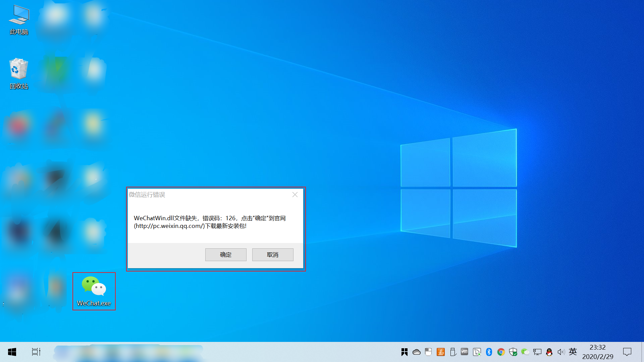Click the MySQL Notifier dolphin tray icon
The width and height of the screenshot is (644, 362).
(x=477, y=352)
